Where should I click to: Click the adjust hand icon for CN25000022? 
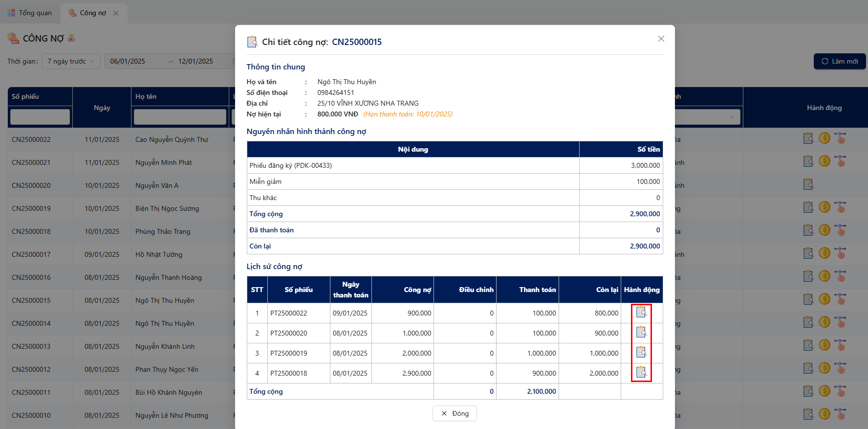(x=840, y=138)
